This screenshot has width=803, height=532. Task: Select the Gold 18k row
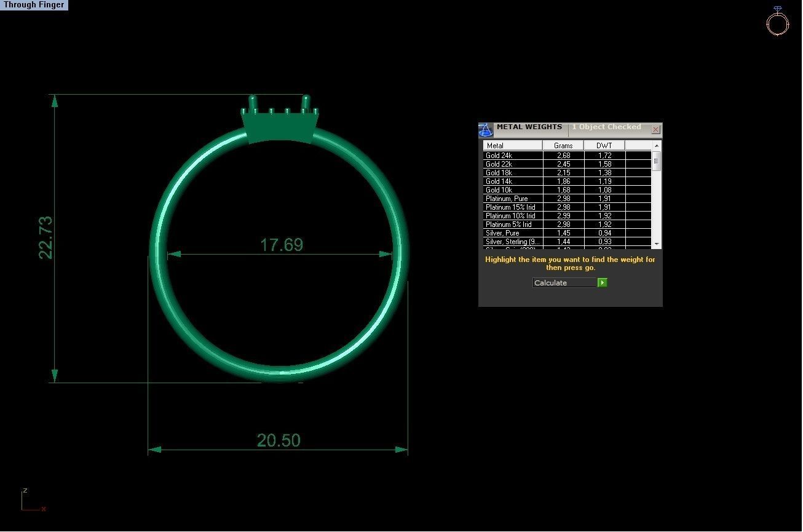(567, 173)
